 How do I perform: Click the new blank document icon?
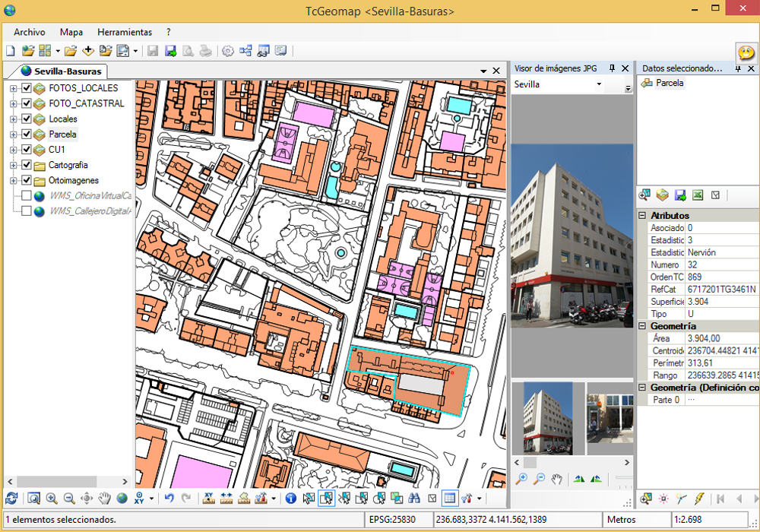coord(11,51)
